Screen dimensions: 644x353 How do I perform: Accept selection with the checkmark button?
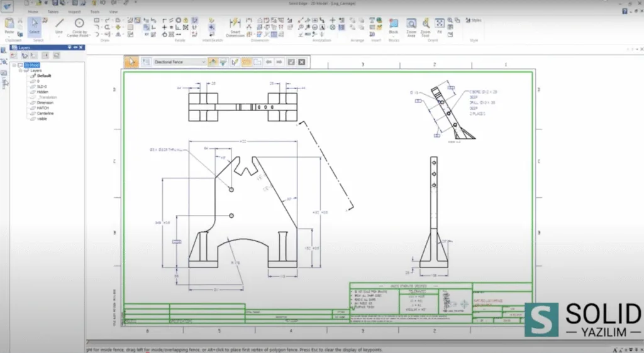[x=291, y=62]
